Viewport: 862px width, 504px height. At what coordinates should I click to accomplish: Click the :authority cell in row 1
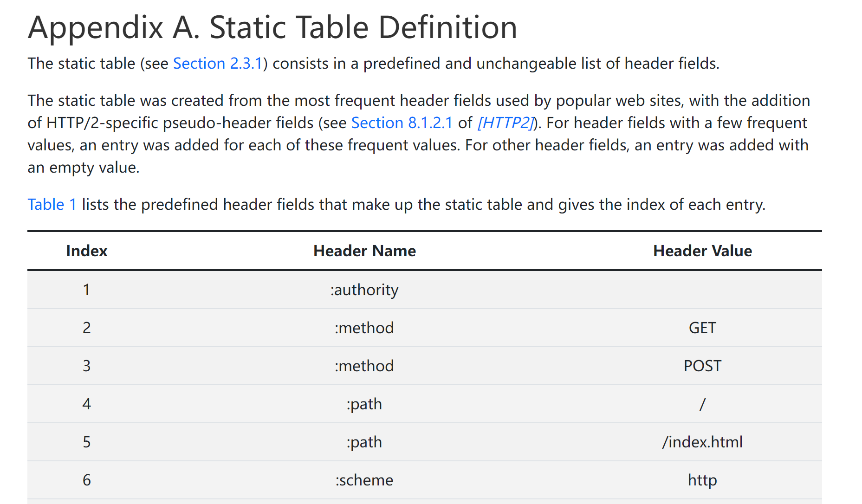coord(364,290)
